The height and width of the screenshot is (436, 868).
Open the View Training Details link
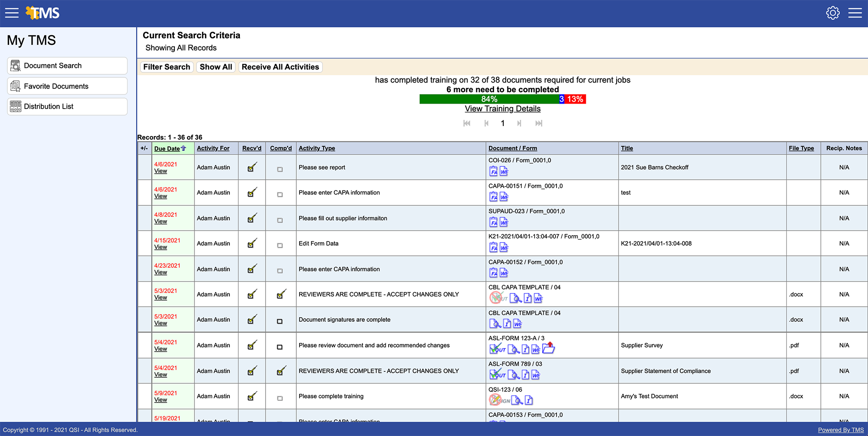[502, 109]
